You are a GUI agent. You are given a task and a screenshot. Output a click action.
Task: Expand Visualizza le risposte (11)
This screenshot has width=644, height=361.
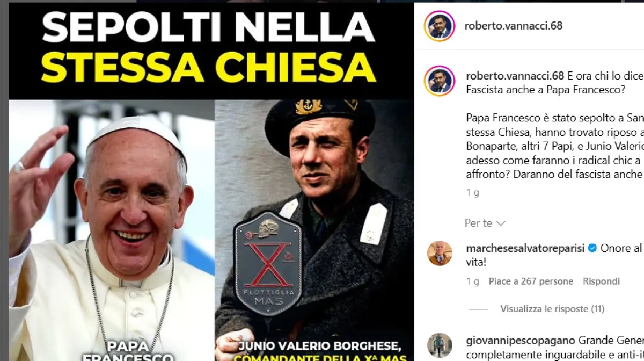click(x=552, y=309)
